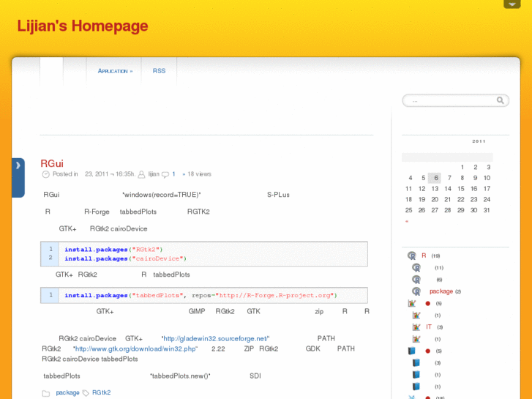This screenshot has width=532, height=399.
Task: Open the comment count link 1
Action: point(173,174)
